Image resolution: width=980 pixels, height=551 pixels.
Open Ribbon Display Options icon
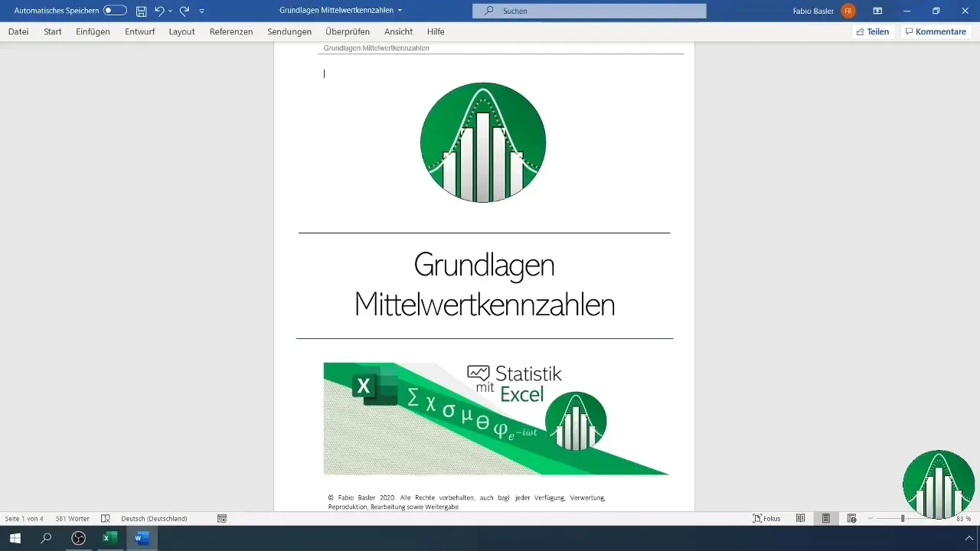(877, 11)
